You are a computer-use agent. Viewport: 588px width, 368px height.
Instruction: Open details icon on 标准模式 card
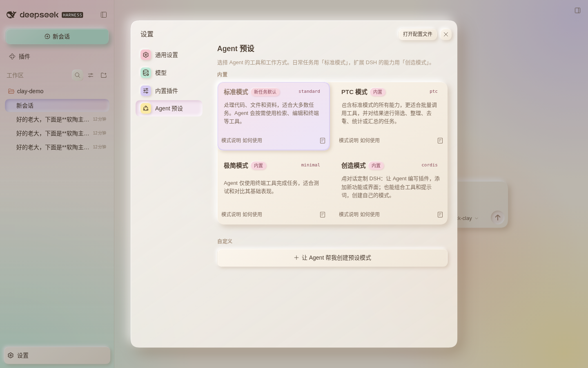[323, 141]
